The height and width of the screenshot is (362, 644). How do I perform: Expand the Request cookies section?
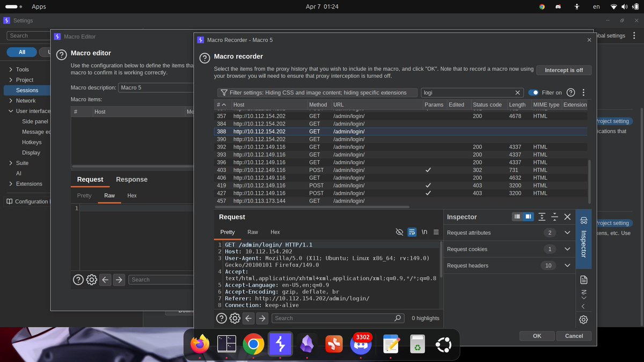click(567, 249)
